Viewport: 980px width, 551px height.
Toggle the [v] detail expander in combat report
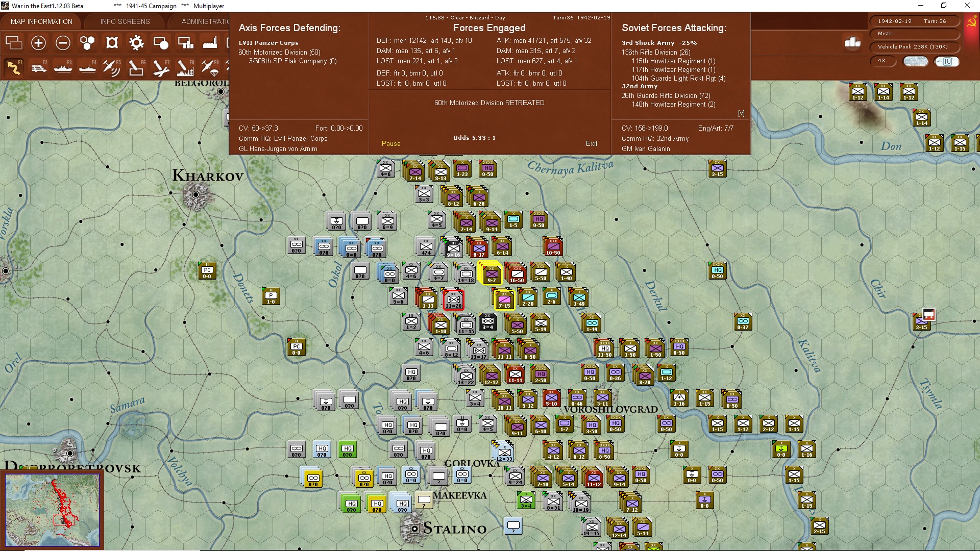[x=741, y=113]
